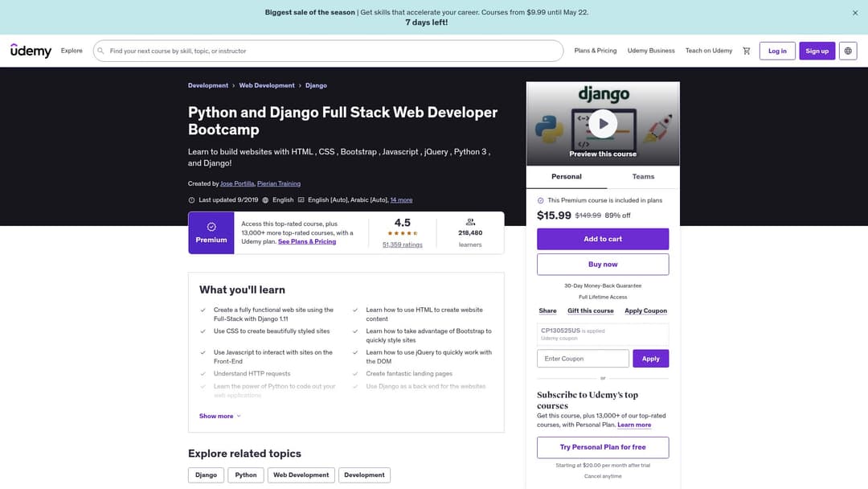Open the language globe button
The height and width of the screenshot is (489, 868).
pyautogui.click(x=848, y=51)
